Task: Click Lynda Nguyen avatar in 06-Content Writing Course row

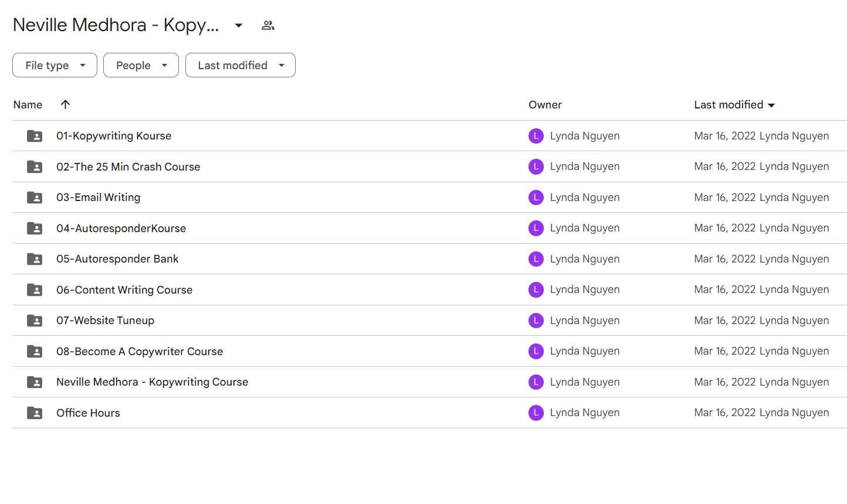Action: [536, 290]
